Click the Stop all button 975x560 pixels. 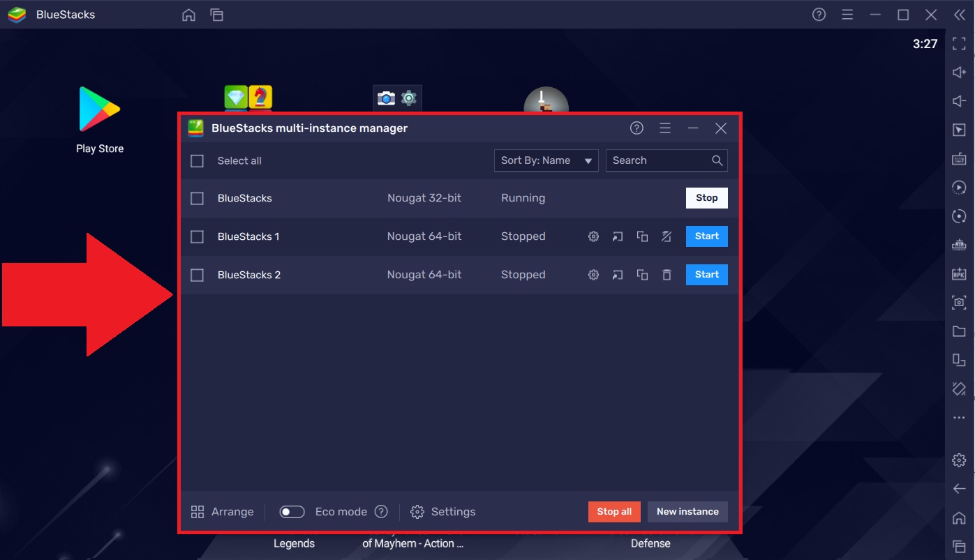pos(614,511)
